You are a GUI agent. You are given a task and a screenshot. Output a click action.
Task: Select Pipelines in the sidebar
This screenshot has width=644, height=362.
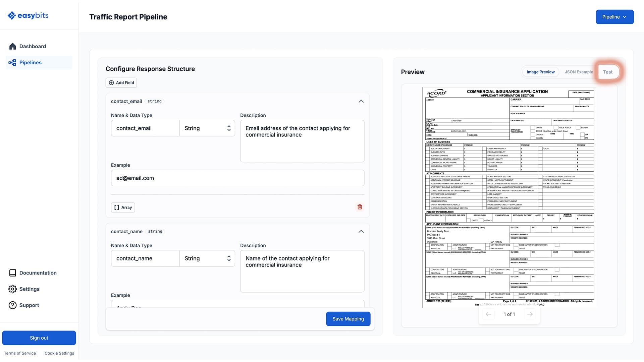31,62
